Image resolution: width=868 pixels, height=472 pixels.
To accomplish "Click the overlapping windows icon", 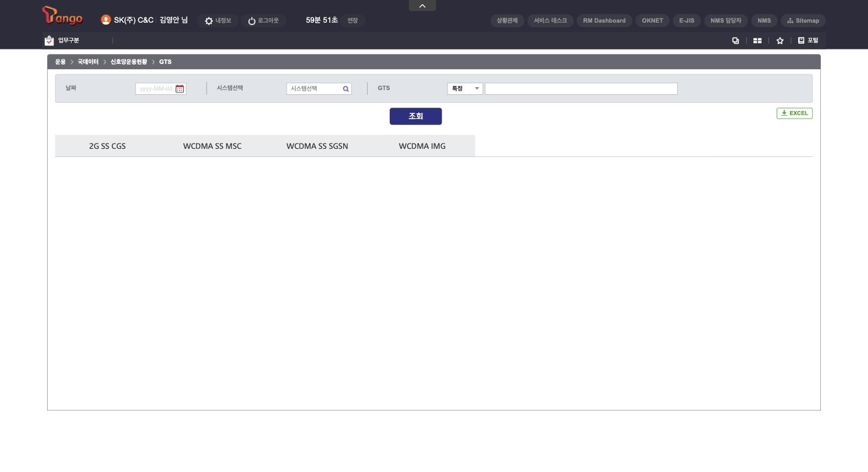I will (x=735, y=40).
